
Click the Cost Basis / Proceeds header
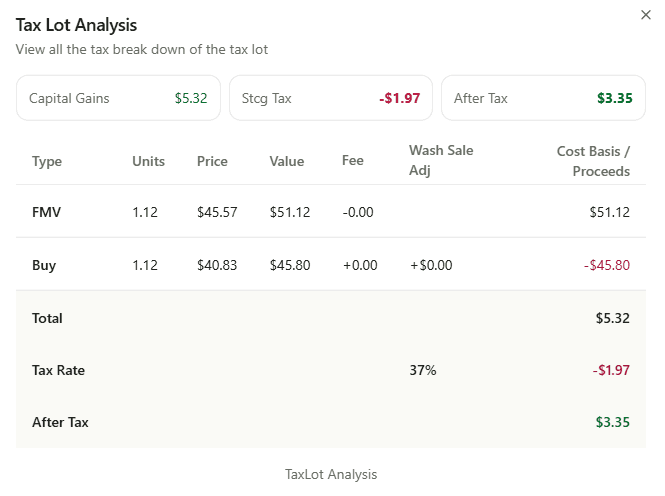coord(593,161)
